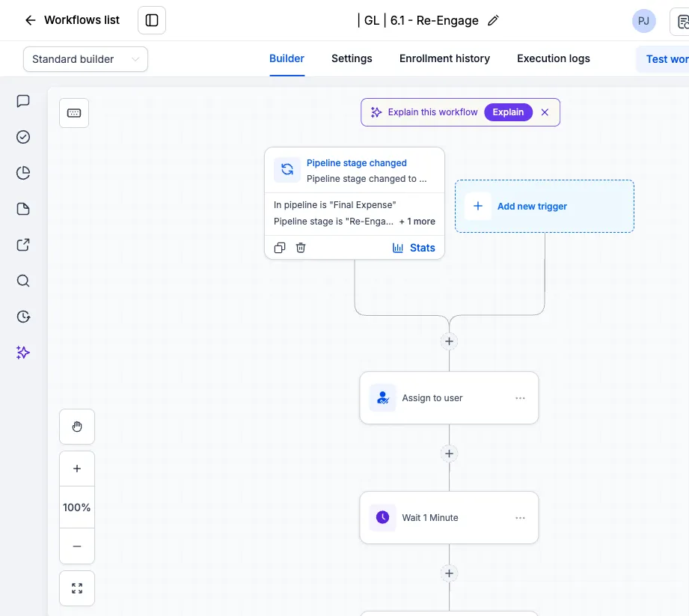Click the search magnifier sidebar icon
The height and width of the screenshot is (616, 689).
(x=23, y=281)
